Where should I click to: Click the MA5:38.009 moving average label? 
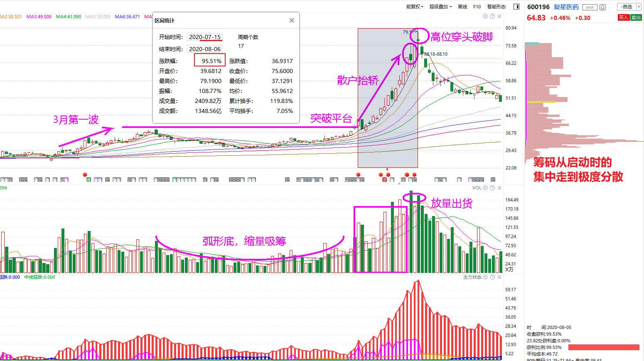pos(98,17)
